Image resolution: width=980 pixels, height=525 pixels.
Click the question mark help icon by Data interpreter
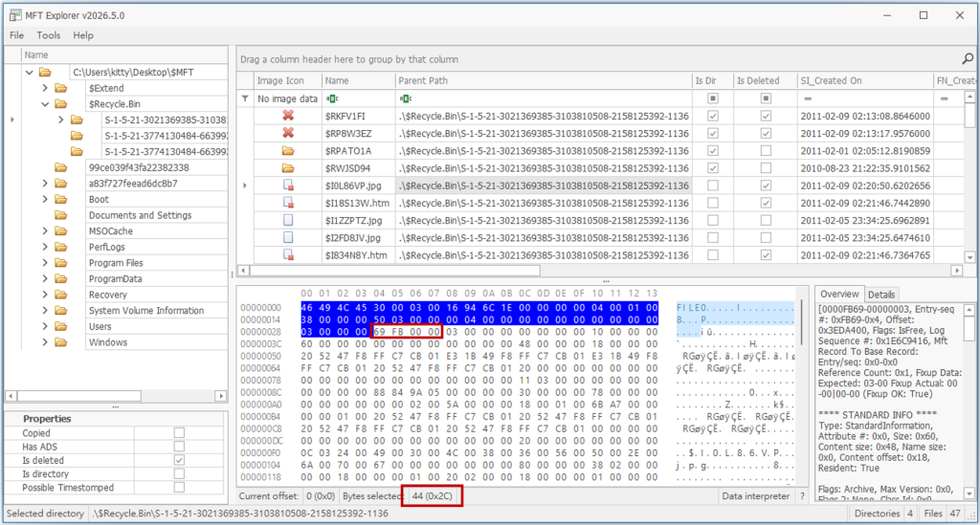coord(802,496)
